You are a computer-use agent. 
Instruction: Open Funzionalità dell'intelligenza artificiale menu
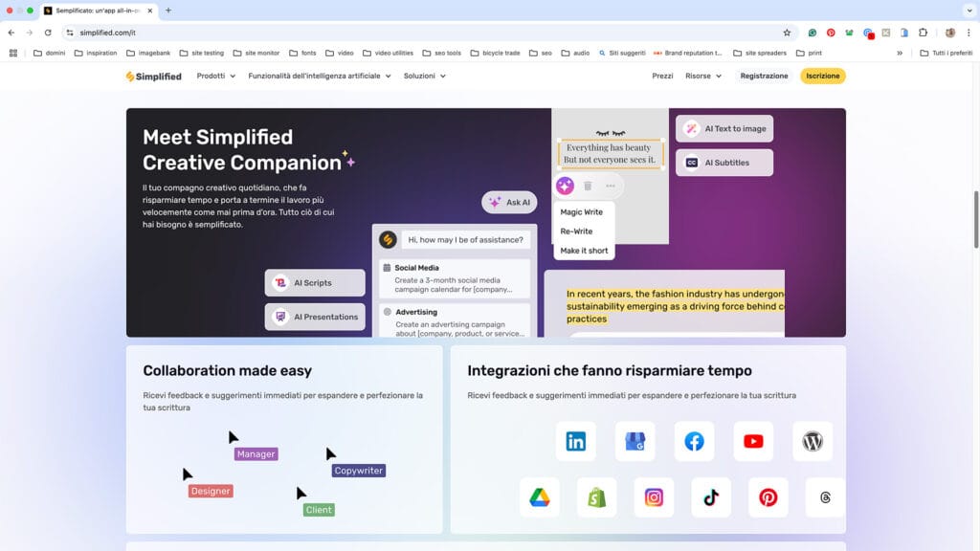[x=319, y=77]
